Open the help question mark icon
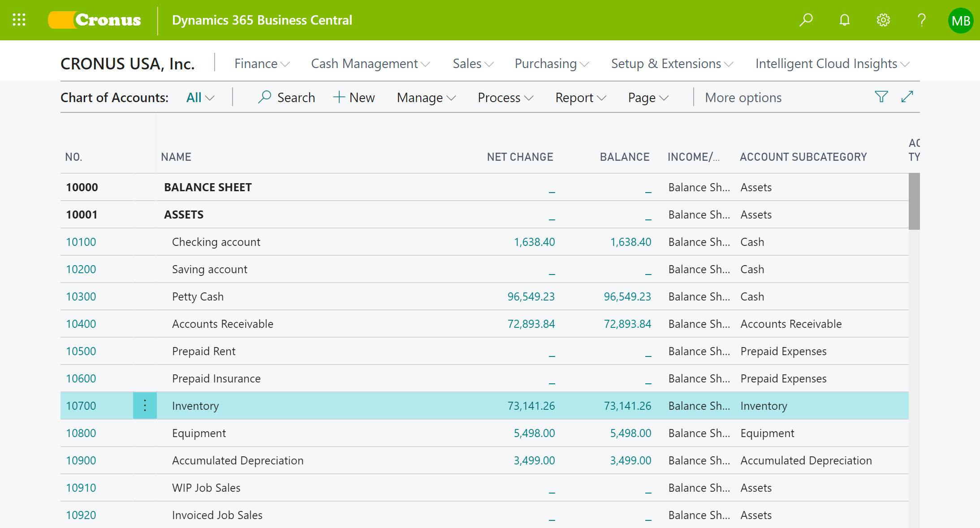 pos(922,20)
